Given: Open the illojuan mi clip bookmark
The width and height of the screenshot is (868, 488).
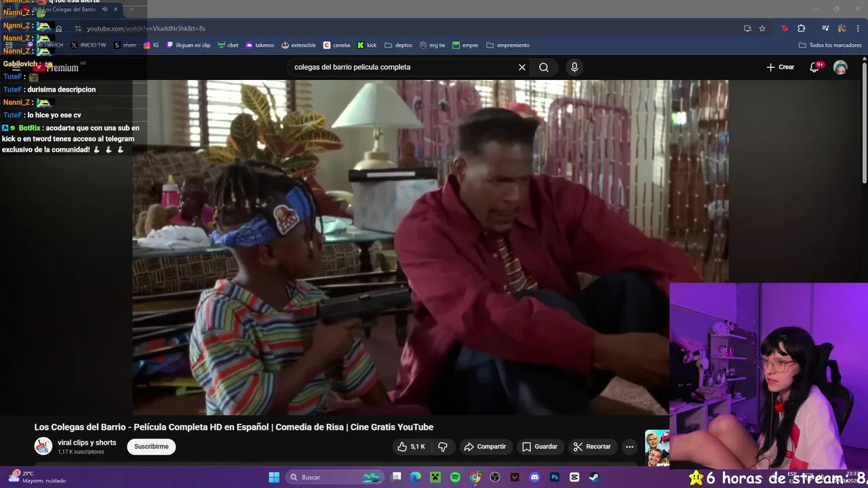Looking at the screenshot, I should pos(189,45).
